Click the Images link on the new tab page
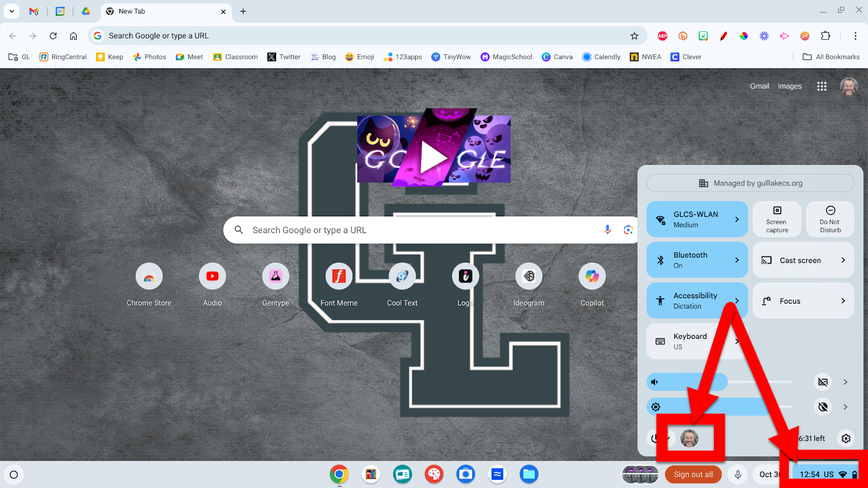 click(789, 86)
